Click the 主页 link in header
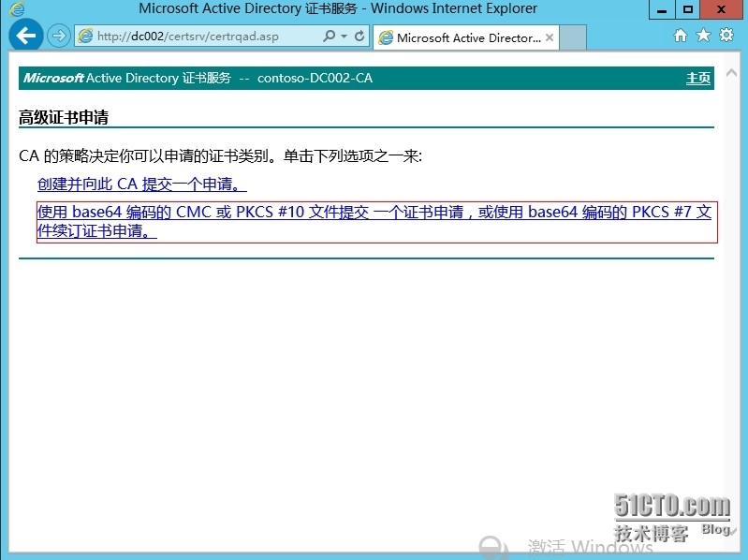The image size is (748, 560). click(x=697, y=78)
